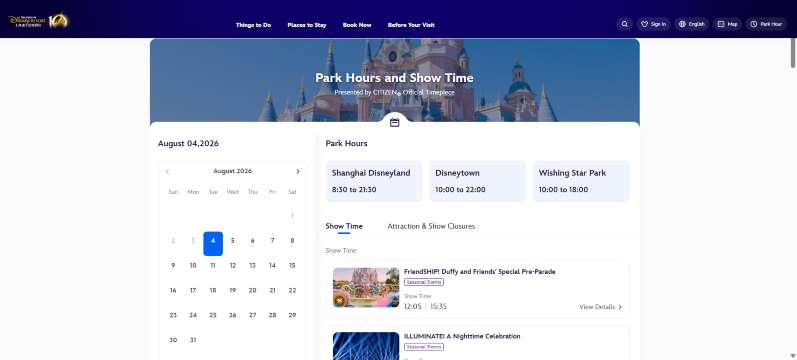This screenshot has width=797, height=360.
Task: Select August 6 in calendar
Action: pos(253,241)
